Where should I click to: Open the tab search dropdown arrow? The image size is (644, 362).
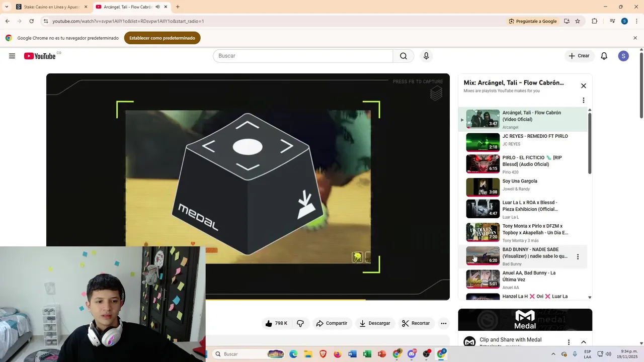pos(7,7)
